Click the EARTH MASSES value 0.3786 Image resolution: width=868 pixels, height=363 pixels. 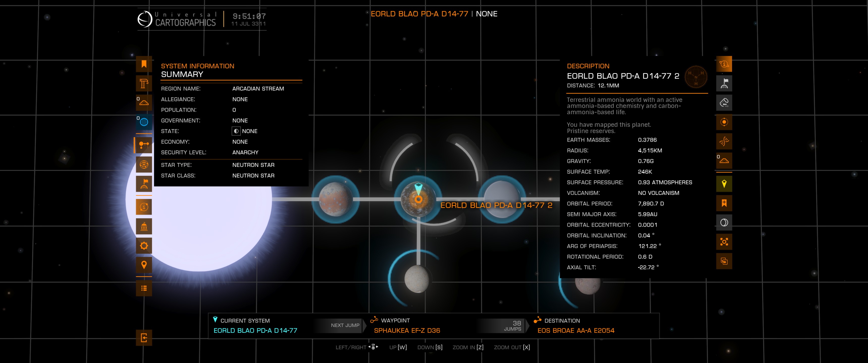point(647,140)
